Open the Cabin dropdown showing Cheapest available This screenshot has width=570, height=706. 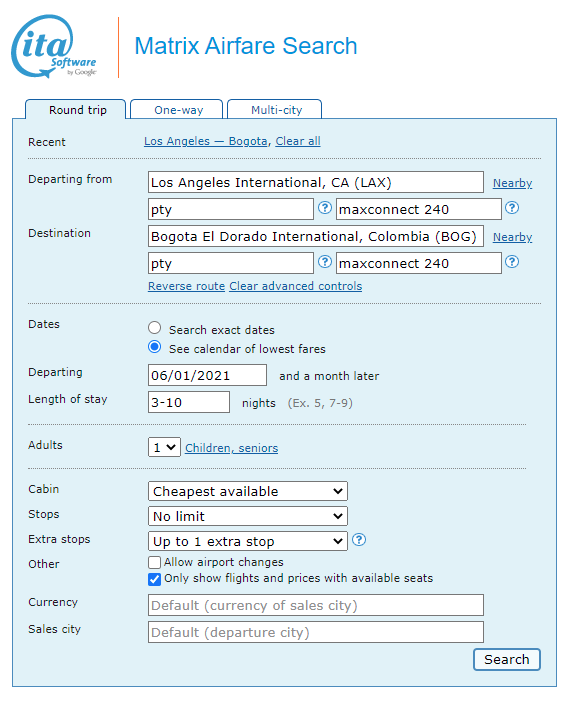click(x=248, y=491)
